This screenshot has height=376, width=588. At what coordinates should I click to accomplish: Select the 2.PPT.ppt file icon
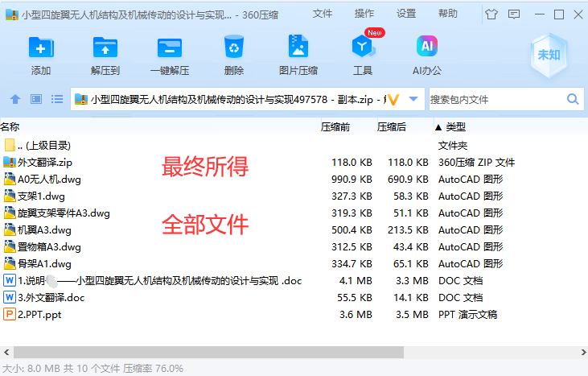click(10, 314)
